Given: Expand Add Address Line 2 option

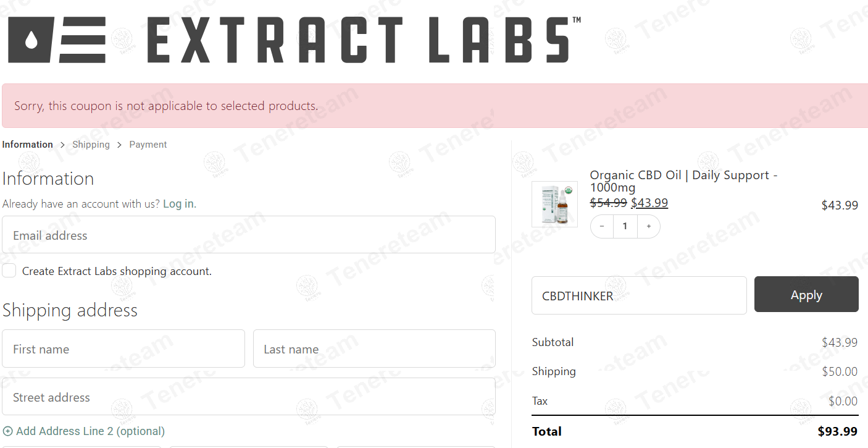Looking at the screenshot, I should (90, 431).
